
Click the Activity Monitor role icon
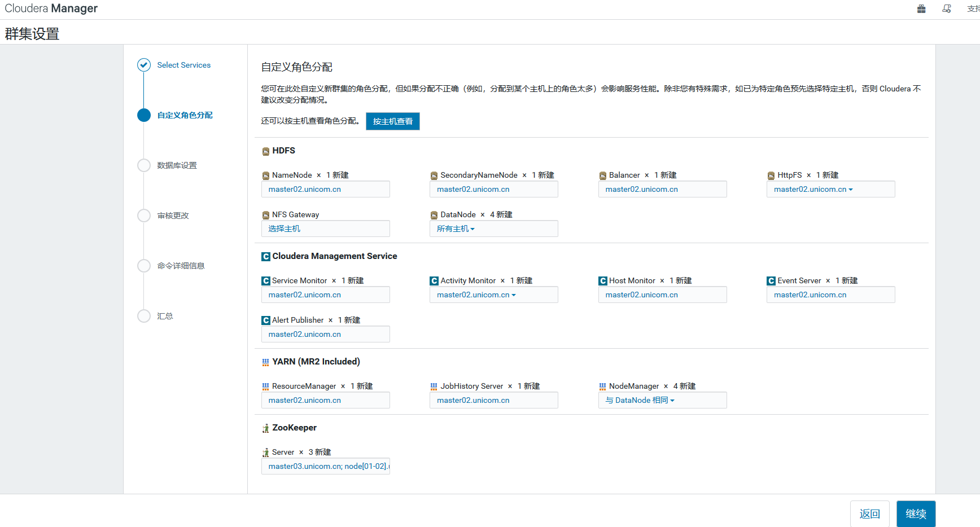point(434,281)
